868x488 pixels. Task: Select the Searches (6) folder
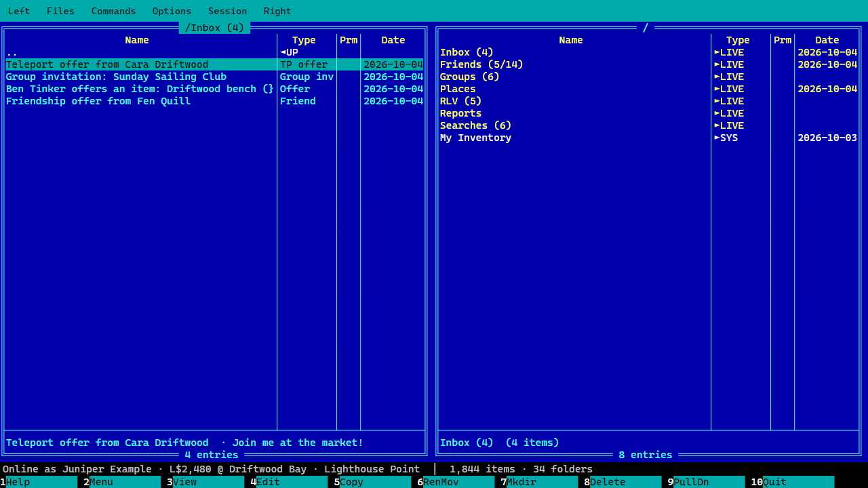[648, 125]
